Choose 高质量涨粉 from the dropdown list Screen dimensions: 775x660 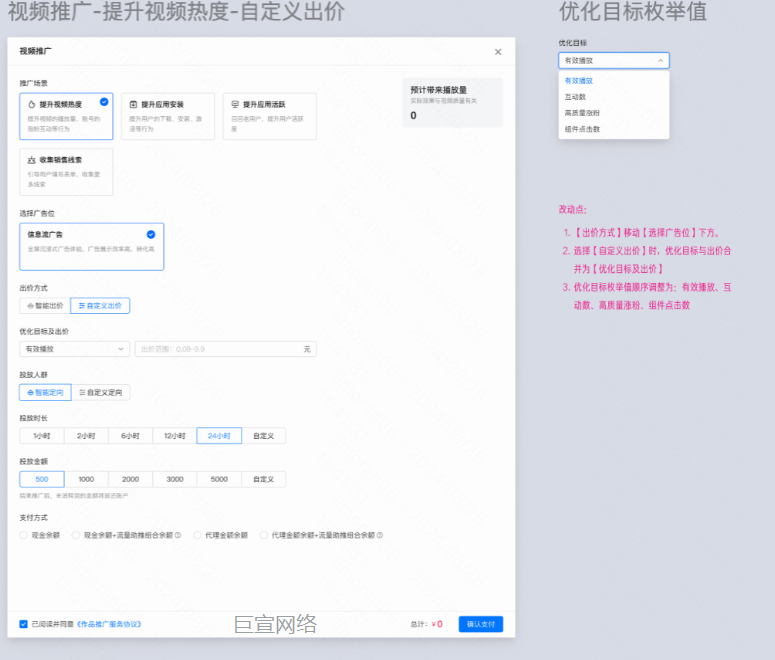(582, 113)
